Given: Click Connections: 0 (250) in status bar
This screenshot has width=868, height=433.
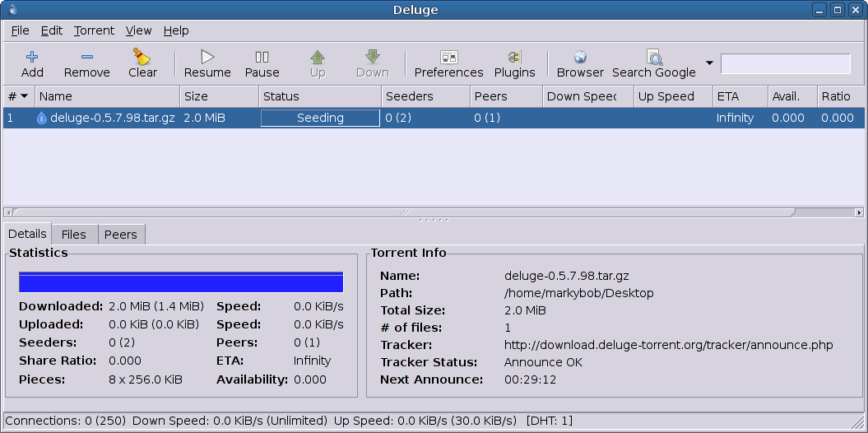Looking at the screenshot, I should [65, 421].
